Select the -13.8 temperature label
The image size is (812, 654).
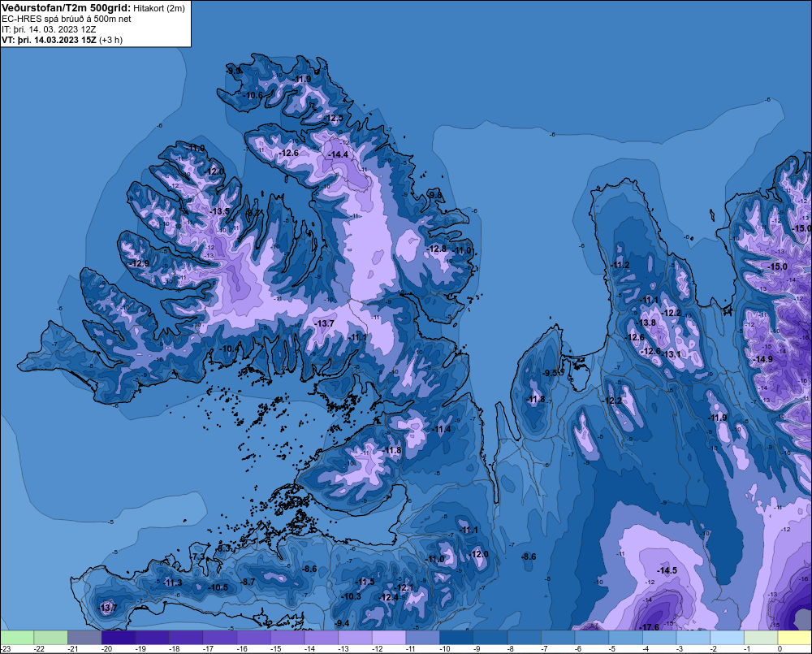click(646, 323)
